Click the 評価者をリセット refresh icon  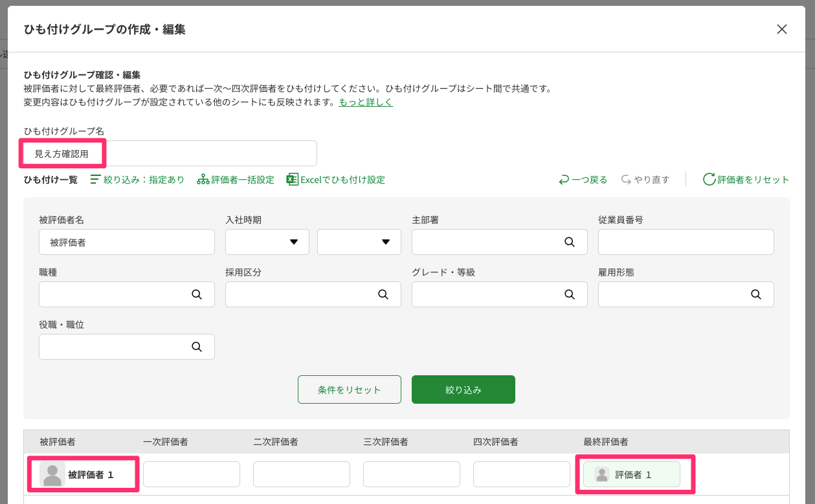point(709,179)
